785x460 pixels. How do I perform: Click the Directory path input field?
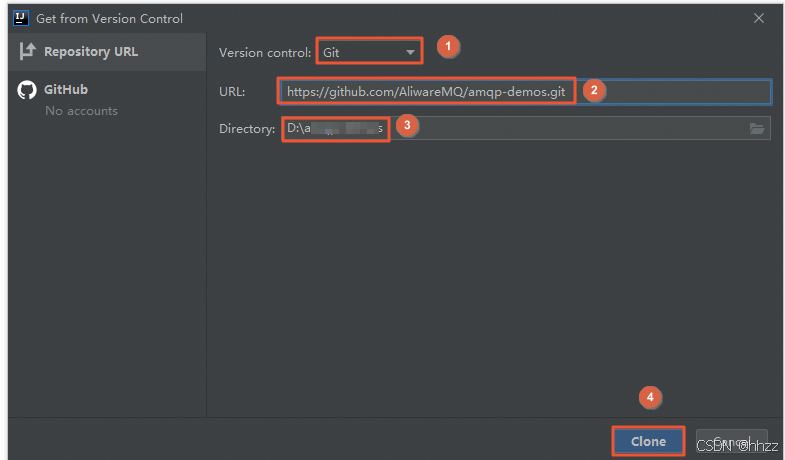coord(526,129)
